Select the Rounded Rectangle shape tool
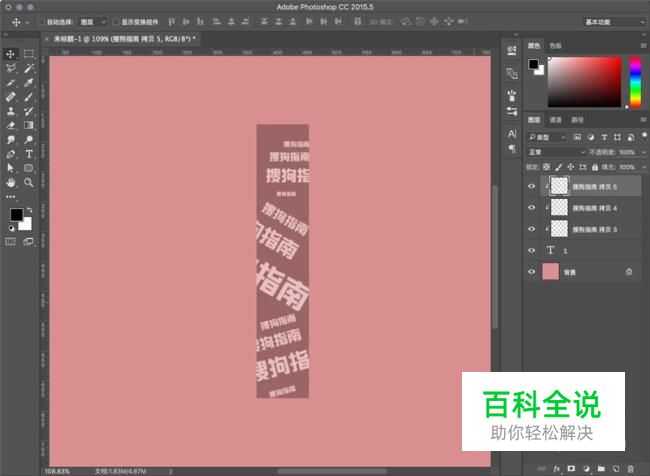Screen dimensions: 650x476 (29, 168)
